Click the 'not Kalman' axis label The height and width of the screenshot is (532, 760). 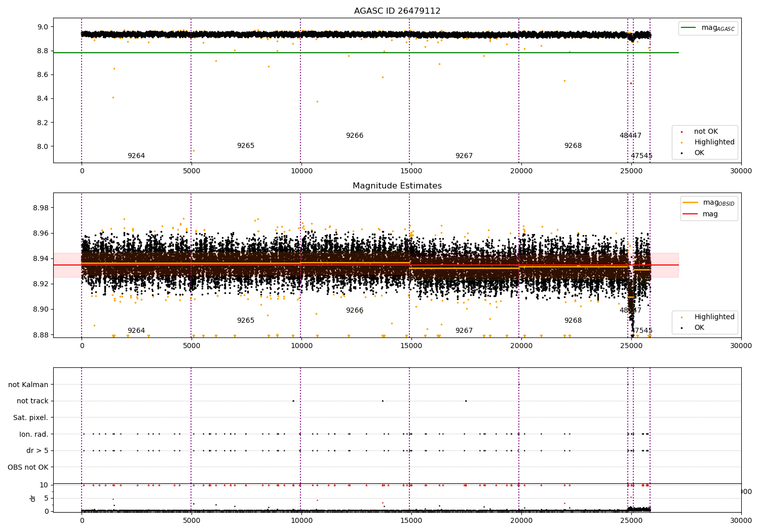coord(28,385)
